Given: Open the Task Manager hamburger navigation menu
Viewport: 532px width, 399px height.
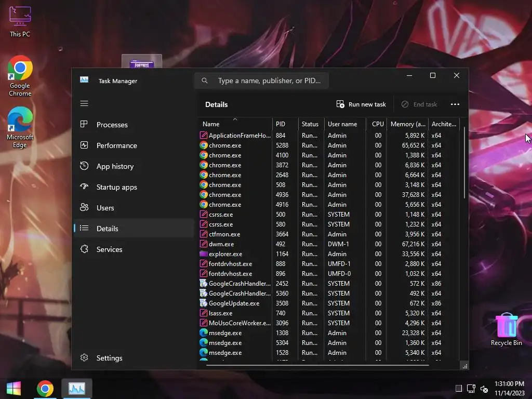Looking at the screenshot, I should tap(84, 103).
